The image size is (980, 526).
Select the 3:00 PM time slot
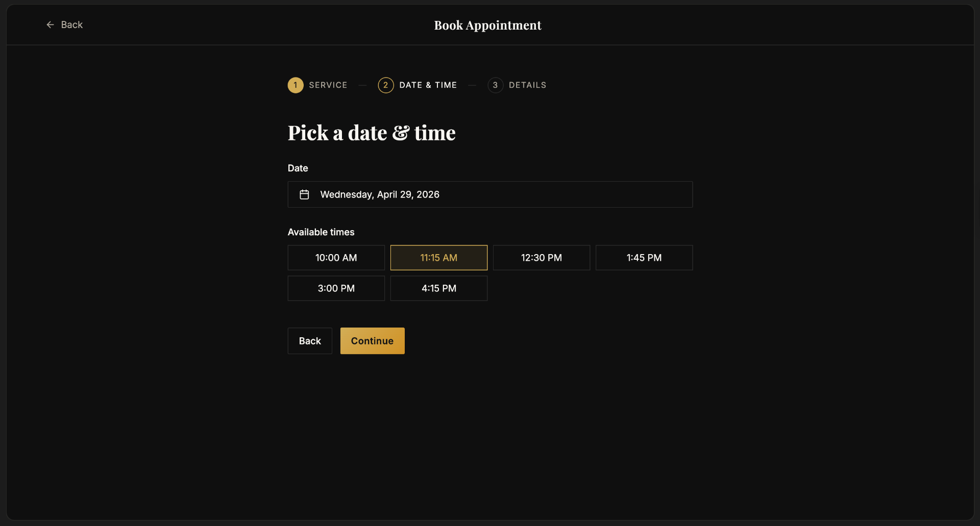point(336,288)
